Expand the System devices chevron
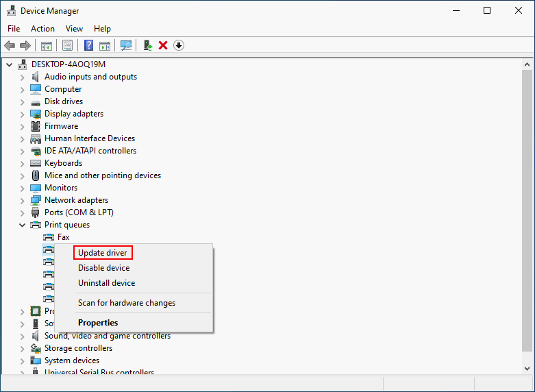535x392 pixels. tap(23, 361)
